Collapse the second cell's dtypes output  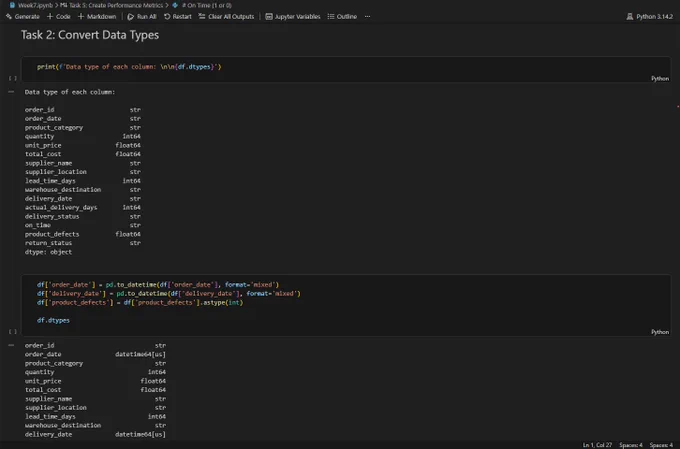[11, 345]
